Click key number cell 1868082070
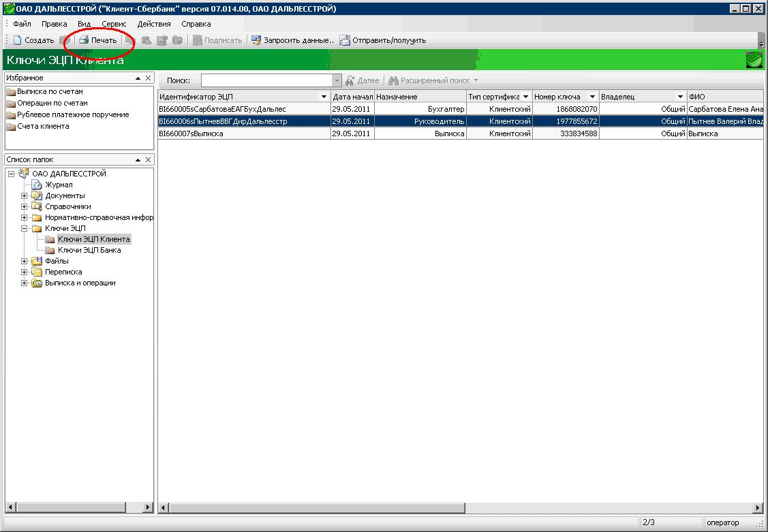 566,109
